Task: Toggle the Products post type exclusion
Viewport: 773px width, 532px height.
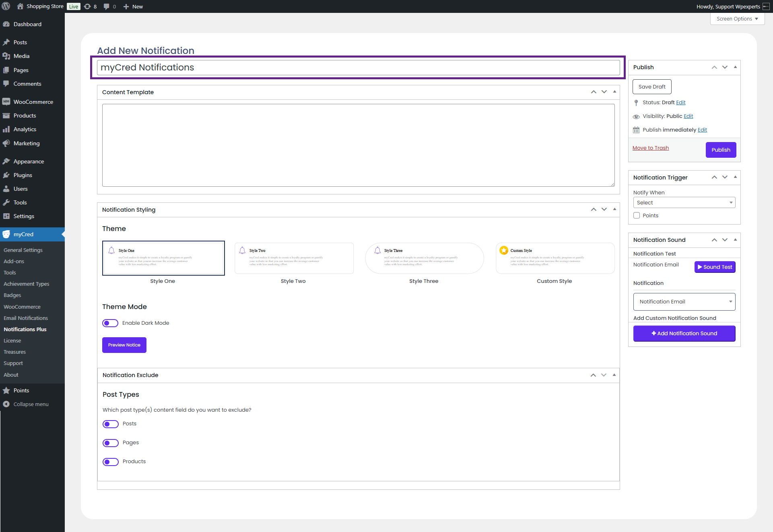Action: [111, 462]
